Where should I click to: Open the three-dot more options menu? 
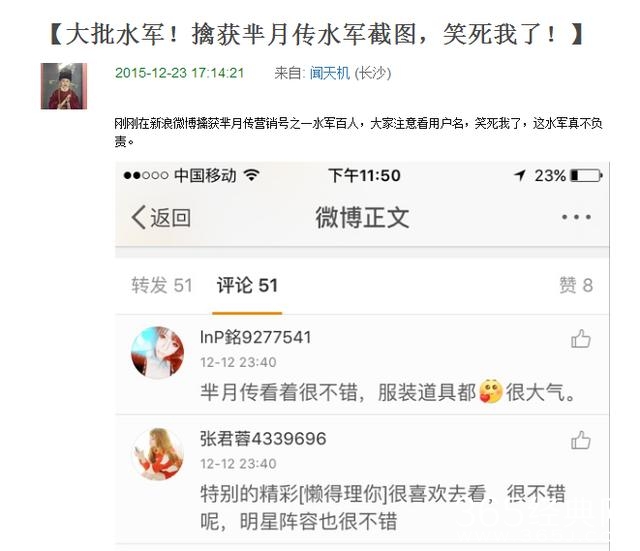tap(576, 217)
